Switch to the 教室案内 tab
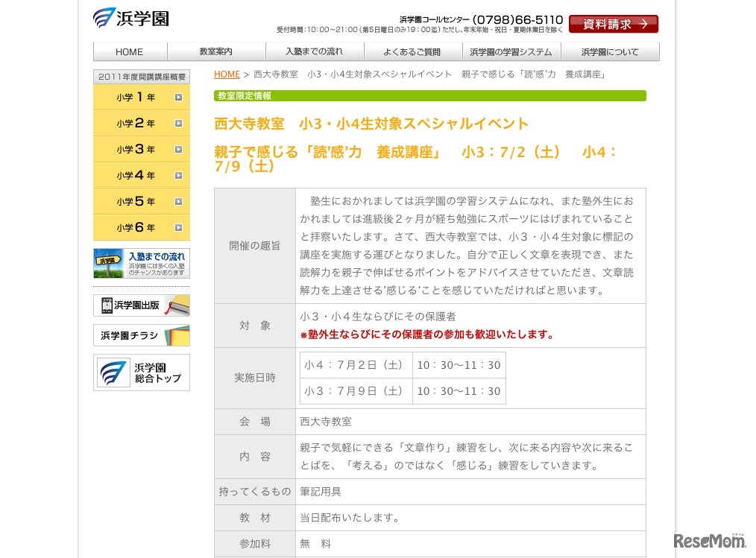 pos(217,52)
